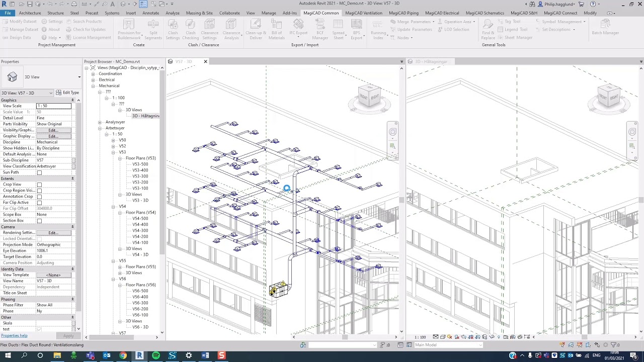Screen dimensions: 644x362
Task: Open BCF Manager
Action: coord(320,29)
